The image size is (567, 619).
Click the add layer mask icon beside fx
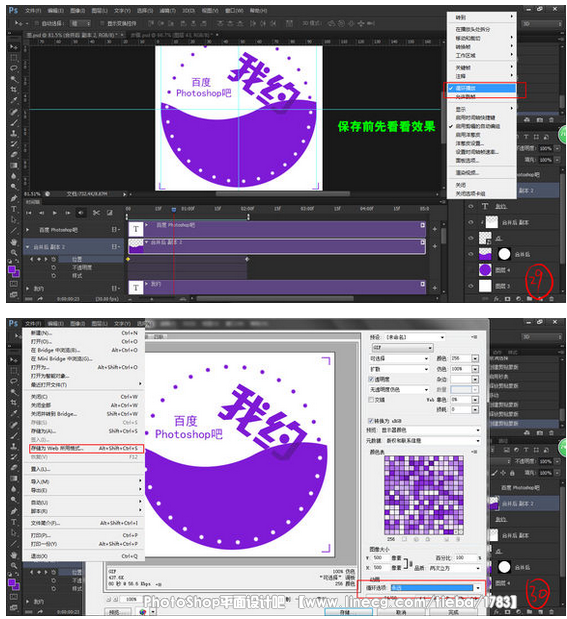pos(507,299)
